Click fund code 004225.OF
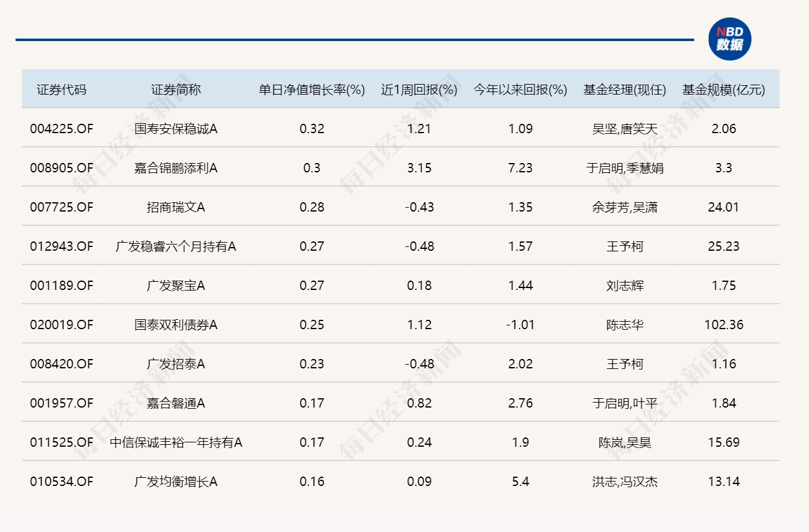This screenshot has width=809, height=532. [61, 129]
